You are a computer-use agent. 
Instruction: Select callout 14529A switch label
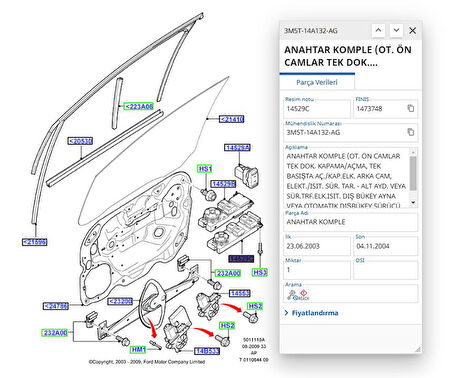tap(238, 148)
